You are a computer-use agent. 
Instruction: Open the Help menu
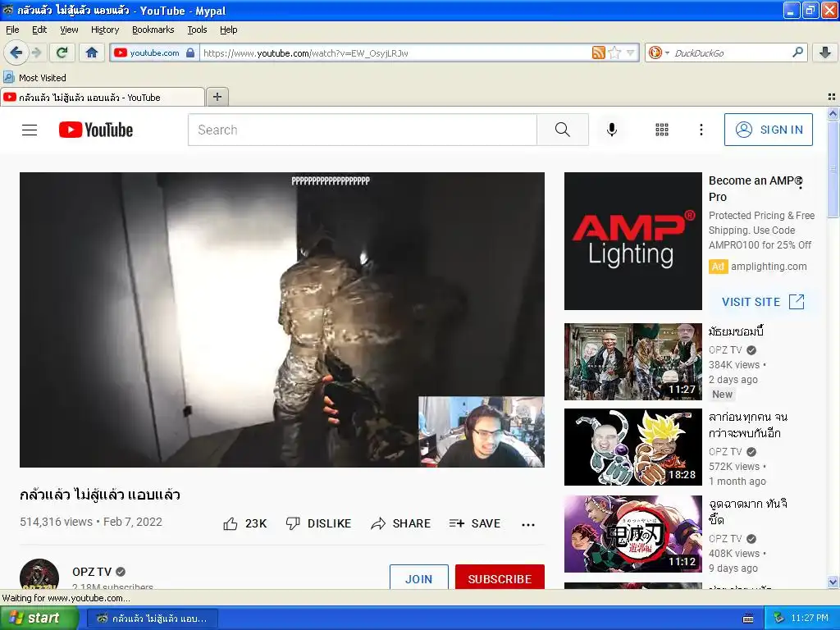point(228,30)
